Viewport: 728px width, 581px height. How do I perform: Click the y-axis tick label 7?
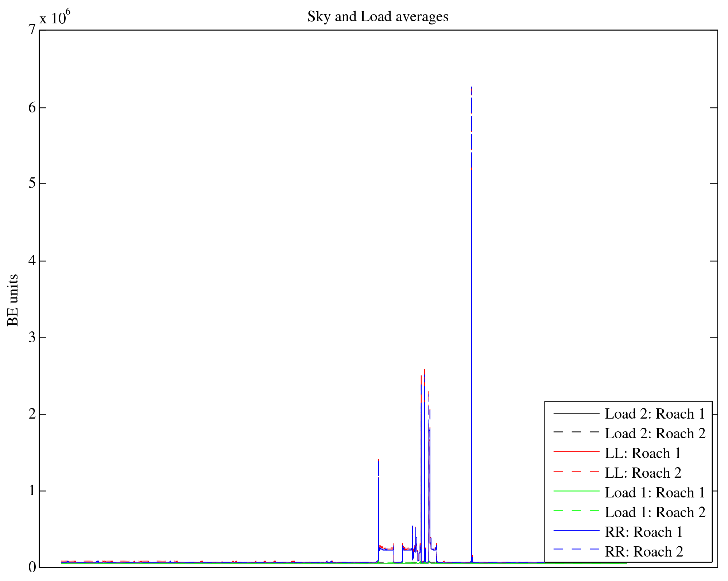[32, 30]
